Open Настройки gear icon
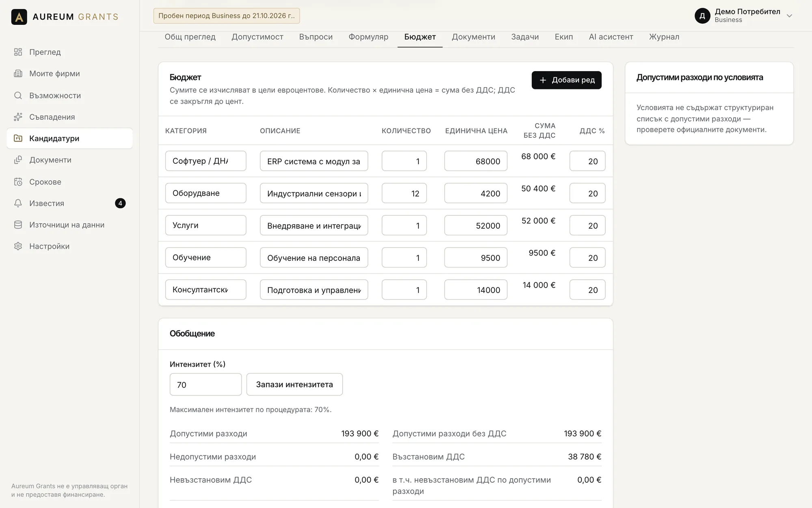Image resolution: width=812 pixels, height=508 pixels. (18, 246)
